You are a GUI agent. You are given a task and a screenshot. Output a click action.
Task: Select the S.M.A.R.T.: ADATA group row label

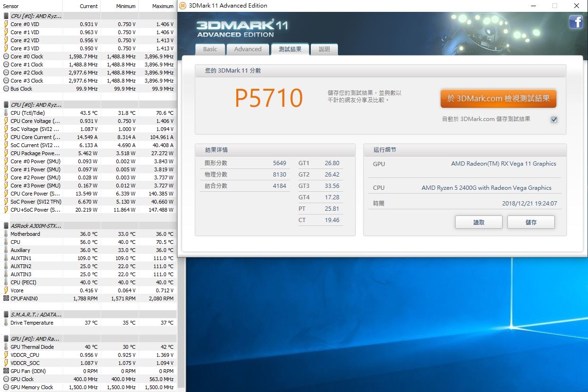point(36,315)
